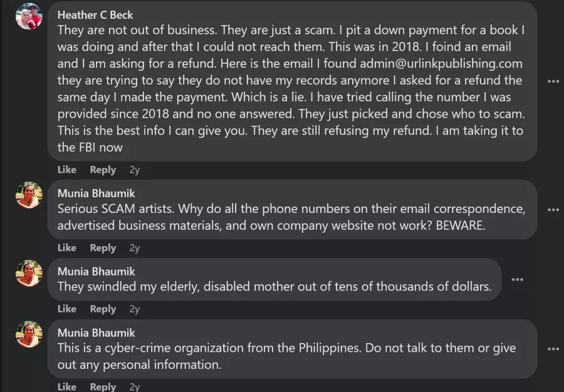Click Munia's avatar beside the elderly mother comment
The height and width of the screenshot is (392, 564).
coord(29,273)
